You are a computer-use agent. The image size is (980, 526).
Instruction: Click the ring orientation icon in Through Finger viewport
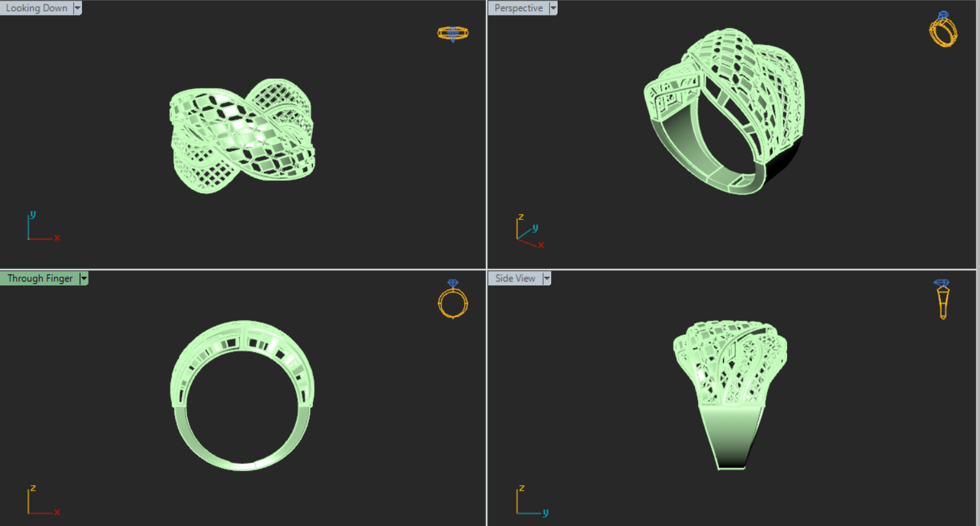click(453, 300)
